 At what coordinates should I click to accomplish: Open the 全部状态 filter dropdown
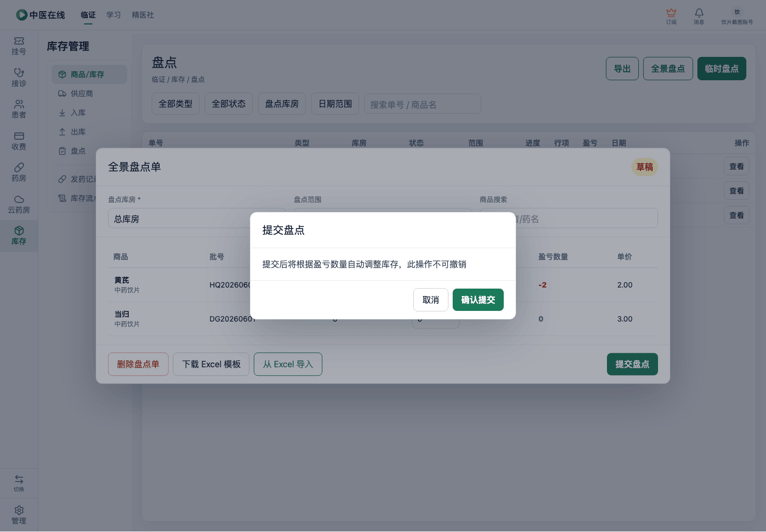point(229,104)
